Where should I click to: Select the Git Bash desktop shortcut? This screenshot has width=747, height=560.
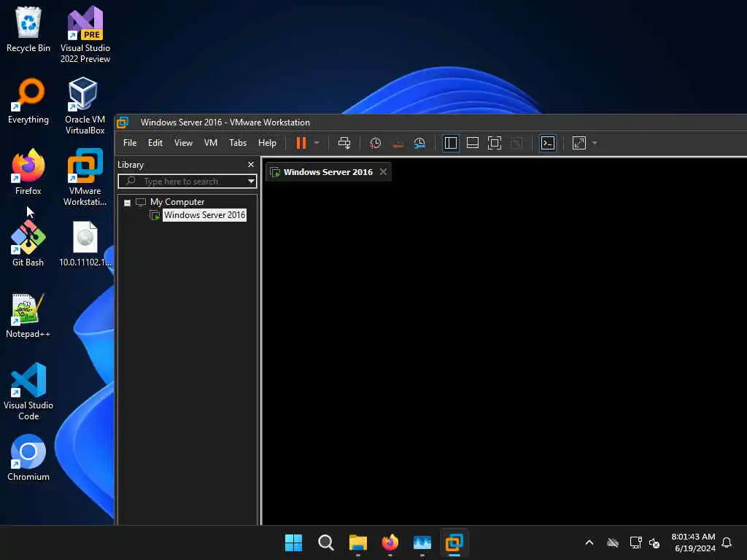coord(28,244)
